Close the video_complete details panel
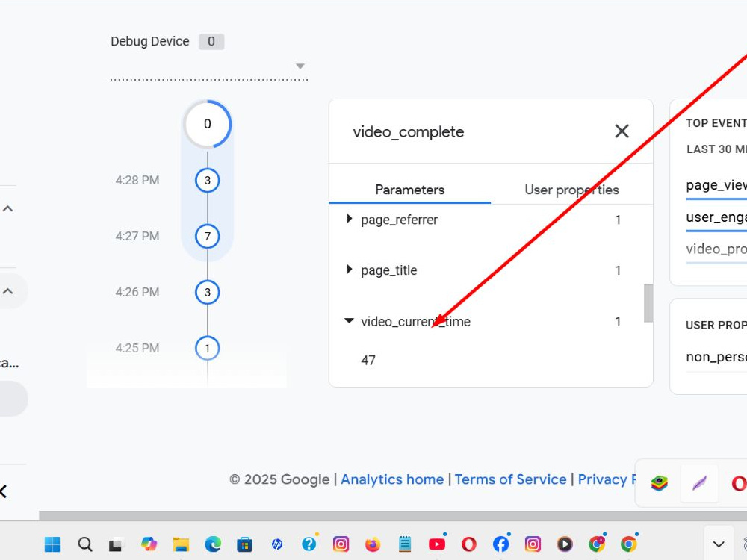Image resolution: width=747 pixels, height=560 pixels. coord(622,131)
